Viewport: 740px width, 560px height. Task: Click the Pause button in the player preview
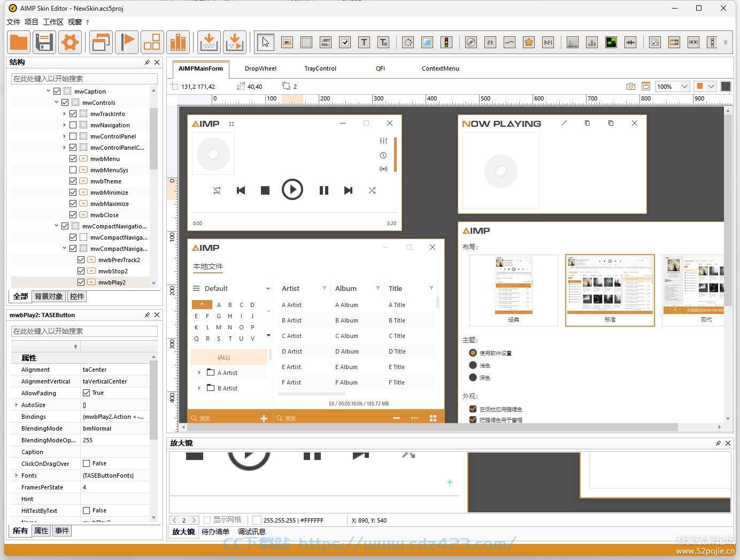pos(323,190)
